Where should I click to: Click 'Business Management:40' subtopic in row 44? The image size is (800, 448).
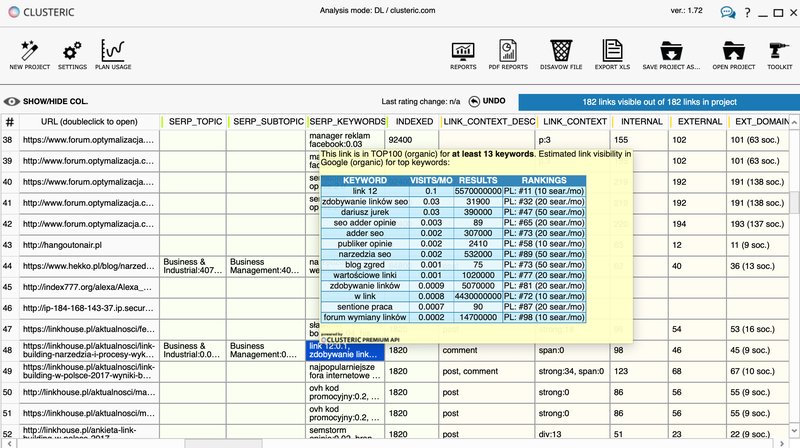coord(265,266)
